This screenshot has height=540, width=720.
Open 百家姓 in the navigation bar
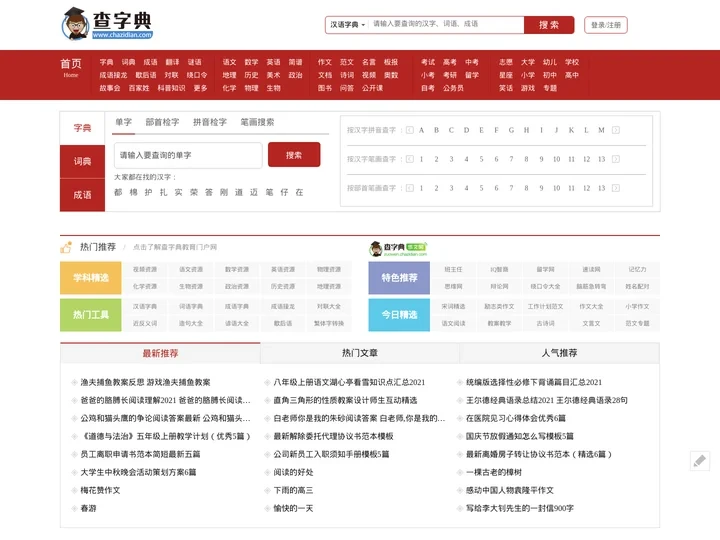139,88
